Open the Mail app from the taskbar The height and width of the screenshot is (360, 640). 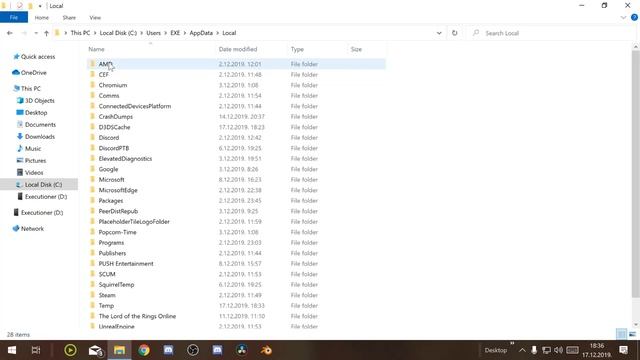point(95,350)
